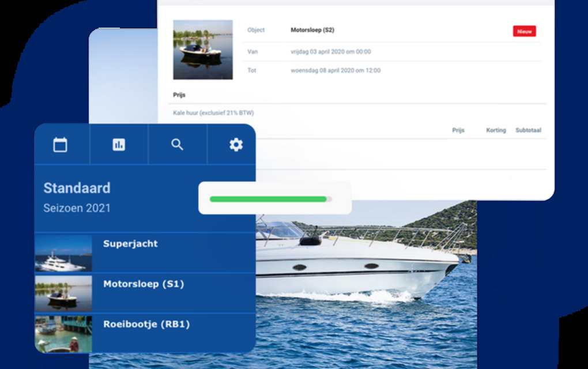The image size is (588, 369).
Task: Select the Seizoen 2021 label
Action: point(77,208)
